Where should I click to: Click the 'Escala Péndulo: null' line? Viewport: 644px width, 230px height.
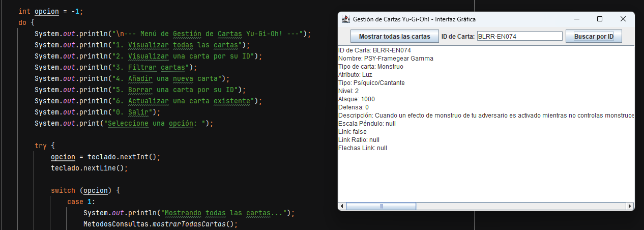(x=367, y=124)
